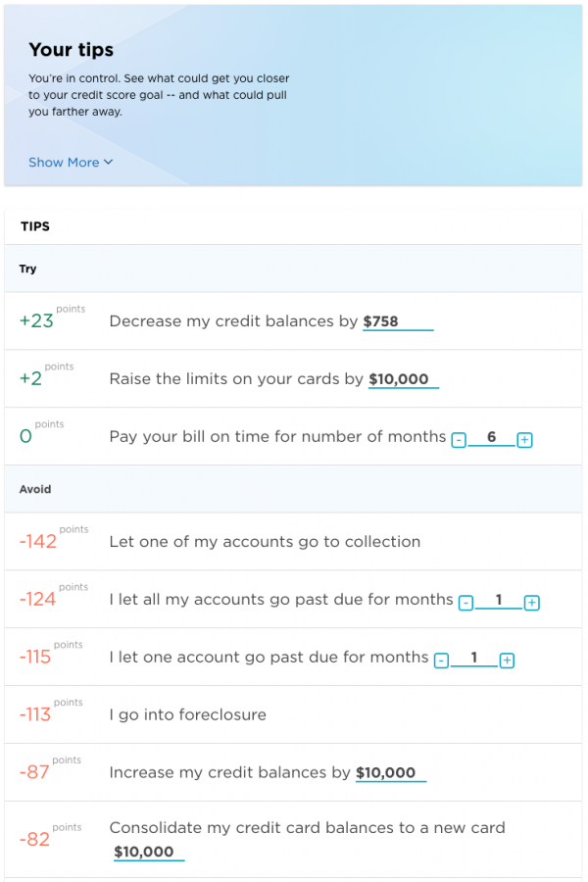Click minus icon for all accounts past due
588x882 pixels.
(465, 603)
